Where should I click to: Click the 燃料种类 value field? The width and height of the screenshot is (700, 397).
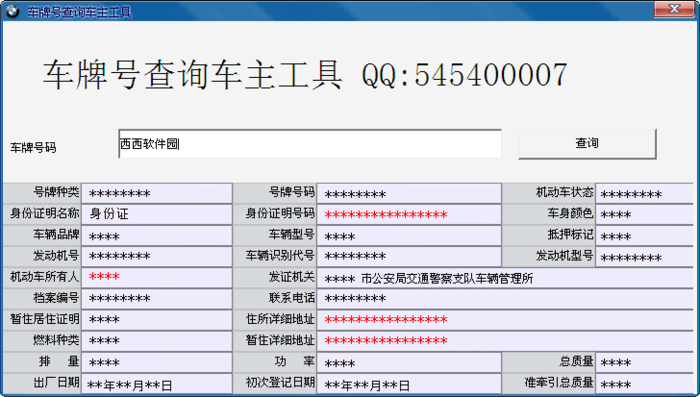pos(157,340)
